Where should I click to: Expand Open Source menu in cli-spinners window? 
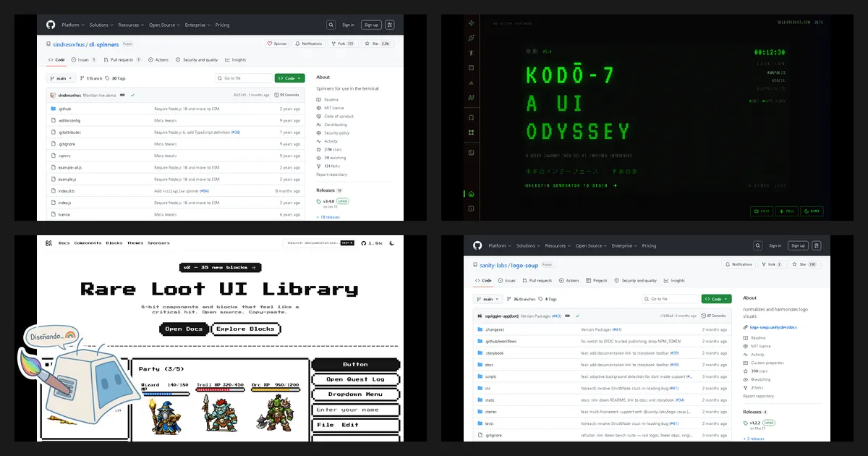point(163,25)
